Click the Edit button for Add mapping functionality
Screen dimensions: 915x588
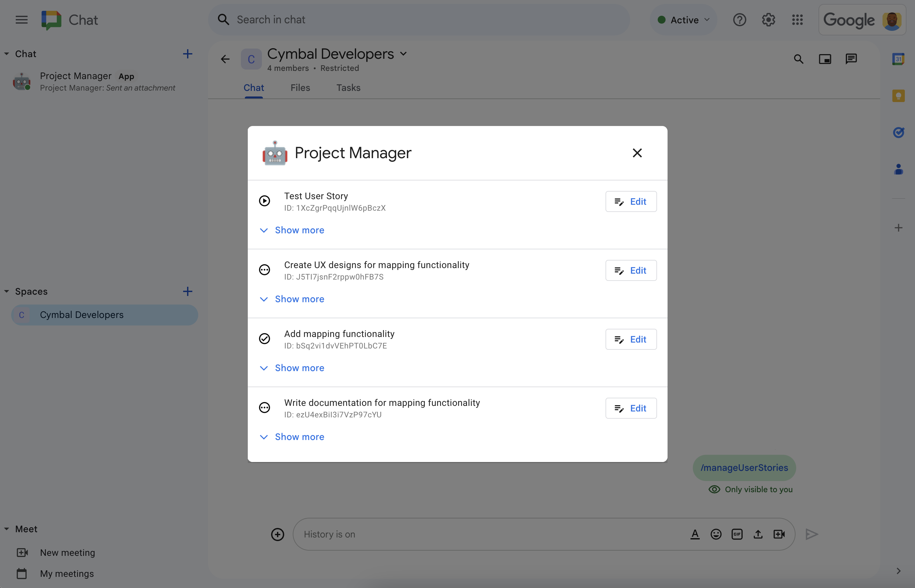(629, 339)
